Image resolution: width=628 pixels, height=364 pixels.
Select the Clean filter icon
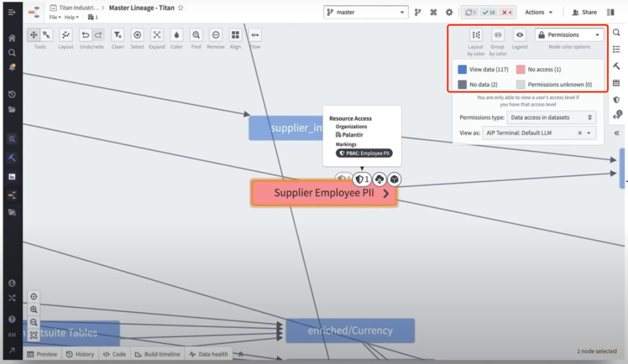pyautogui.click(x=117, y=35)
